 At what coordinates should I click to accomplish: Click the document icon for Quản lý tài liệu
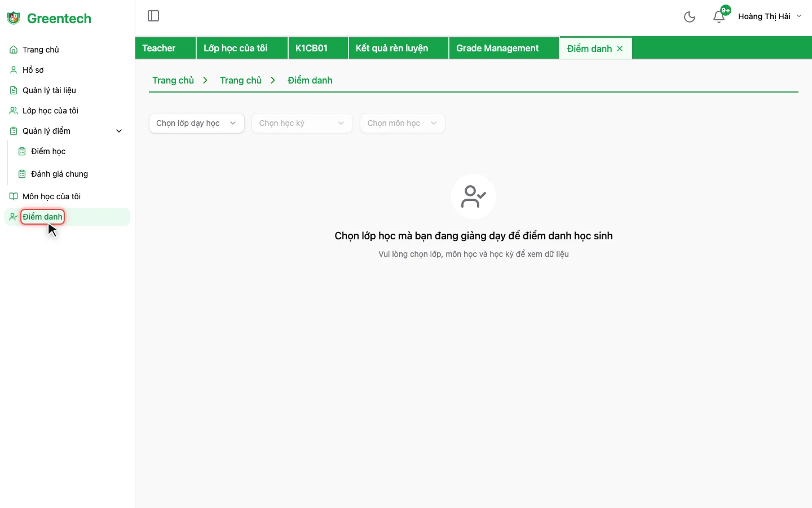tap(14, 90)
